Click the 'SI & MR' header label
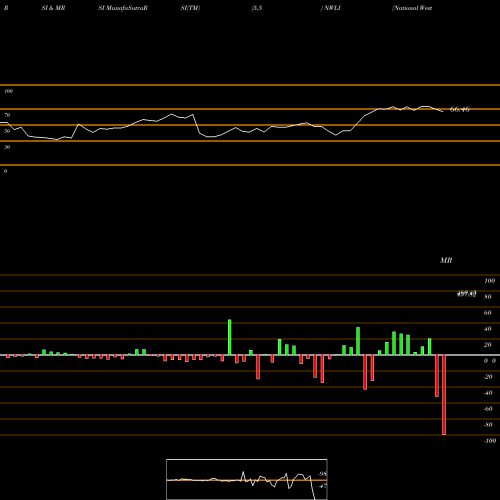The height and width of the screenshot is (500, 500). [53, 8]
